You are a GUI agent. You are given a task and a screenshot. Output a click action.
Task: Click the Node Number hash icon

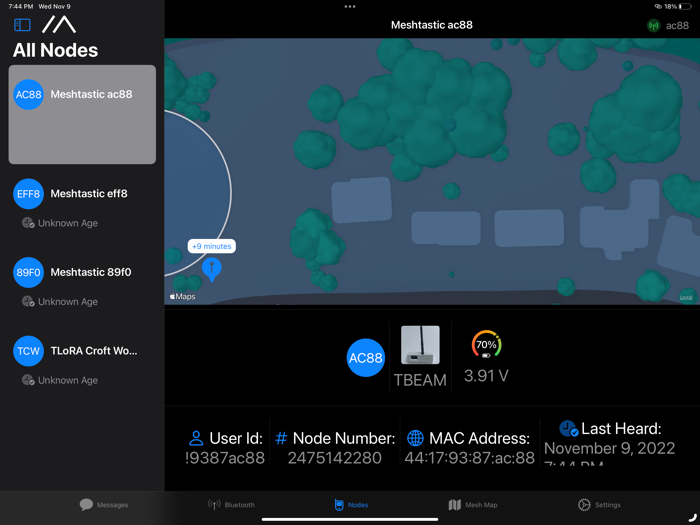[x=281, y=438]
